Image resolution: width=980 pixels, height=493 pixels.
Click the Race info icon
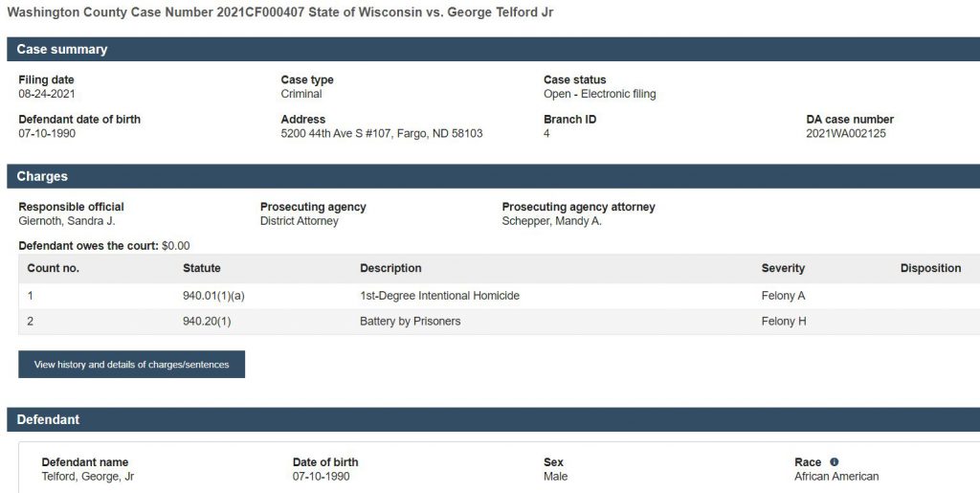coord(834,462)
